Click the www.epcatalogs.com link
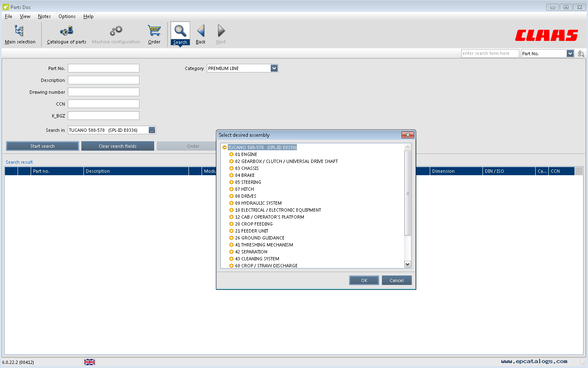The width and height of the screenshot is (588, 368). (534, 361)
